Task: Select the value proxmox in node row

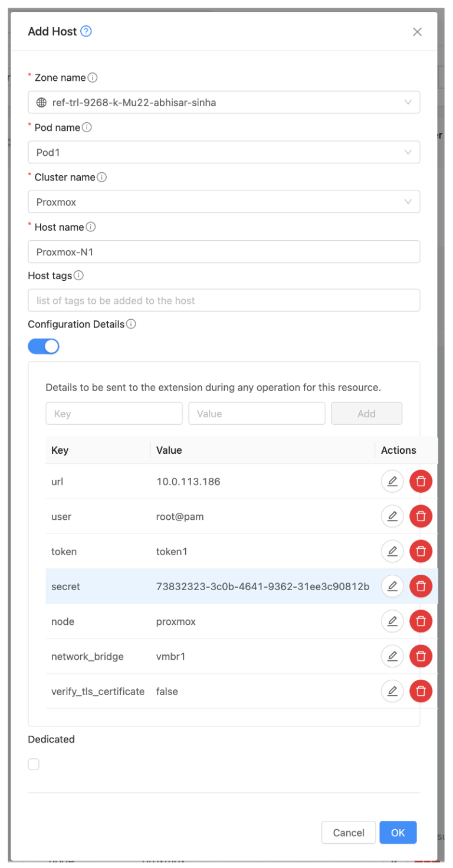Action: pos(176,621)
